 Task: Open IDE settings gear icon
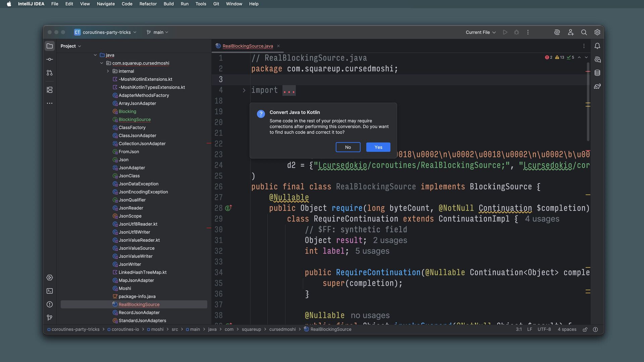[x=597, y=32]
